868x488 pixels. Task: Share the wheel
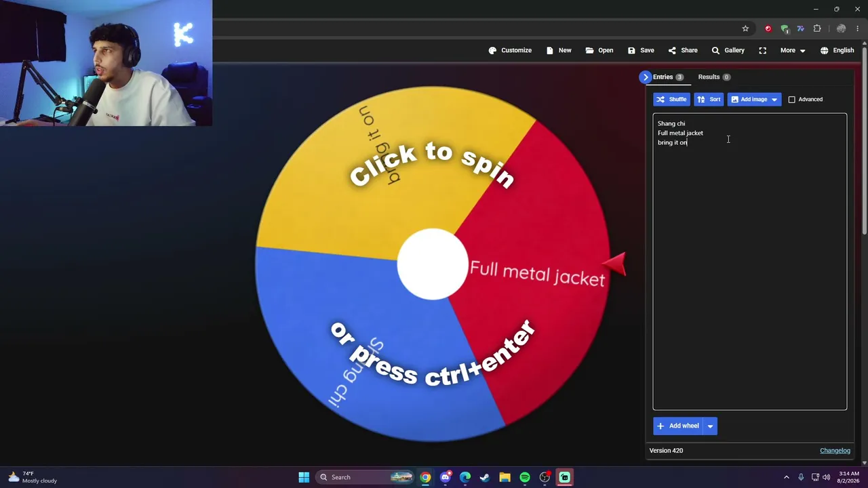[683, 50]
